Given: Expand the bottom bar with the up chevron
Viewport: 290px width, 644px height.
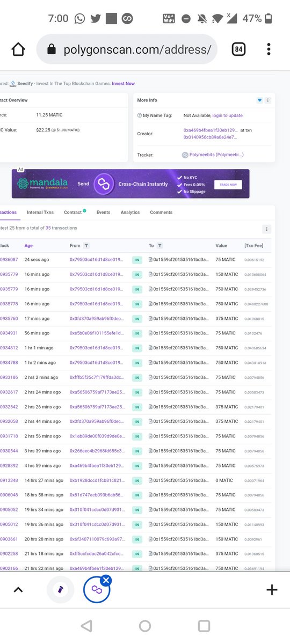Looking at the screenshot, I should [x=18, y=590].
